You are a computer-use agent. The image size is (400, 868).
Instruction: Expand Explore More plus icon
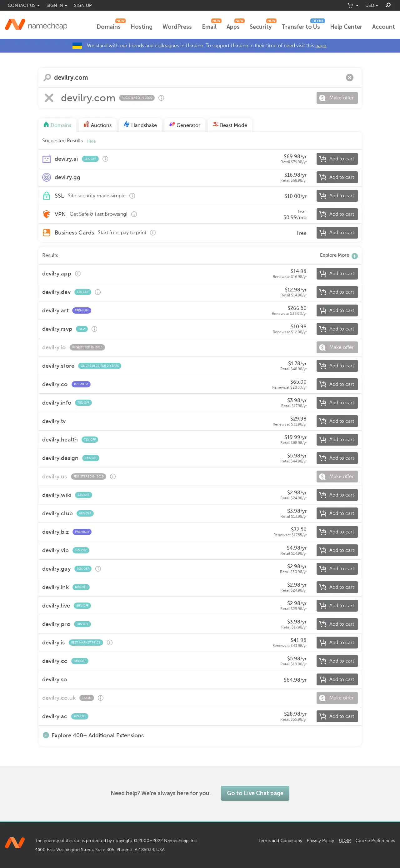coord(354,256)
